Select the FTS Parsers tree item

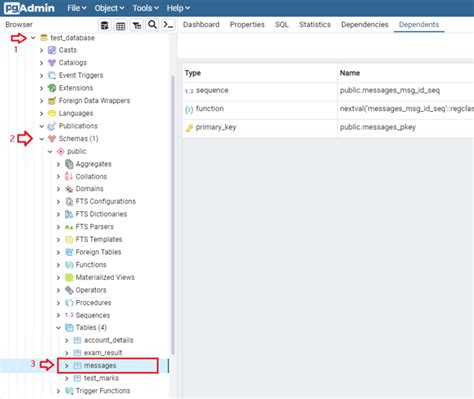tap(95, 227)
